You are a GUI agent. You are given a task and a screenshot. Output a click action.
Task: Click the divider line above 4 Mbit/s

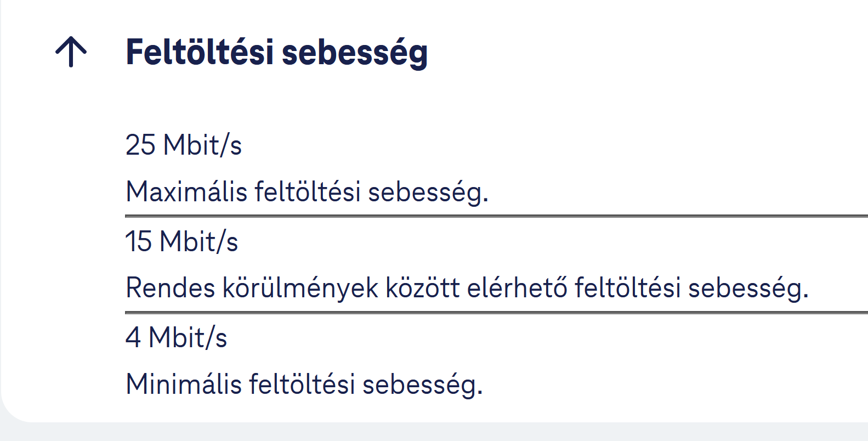496,313
